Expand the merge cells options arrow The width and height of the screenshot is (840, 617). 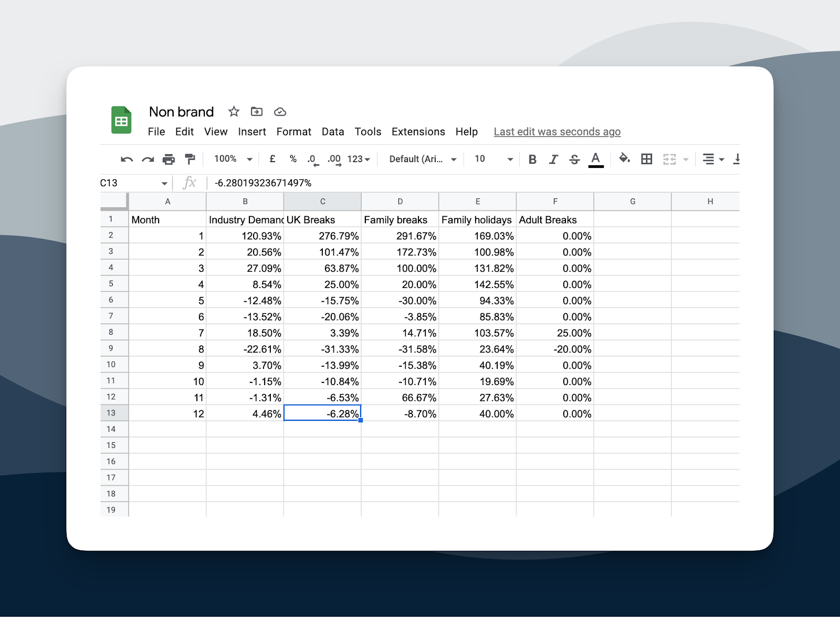pos(686,159)
